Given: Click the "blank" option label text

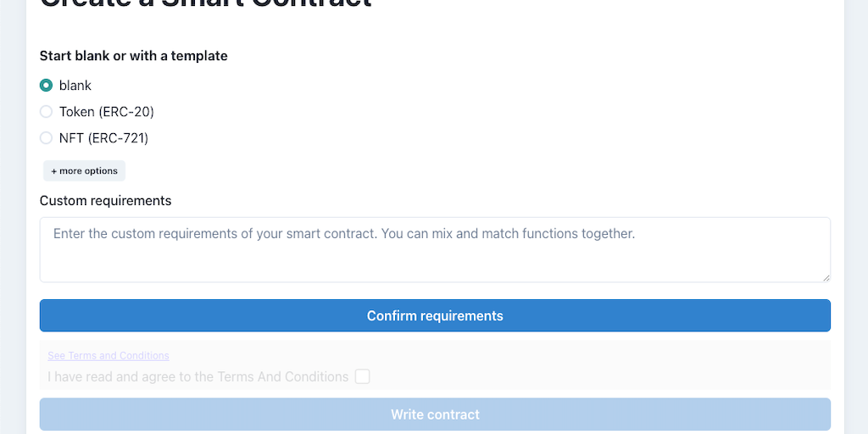Looking at the screenshot, I should tap(75, 86).
